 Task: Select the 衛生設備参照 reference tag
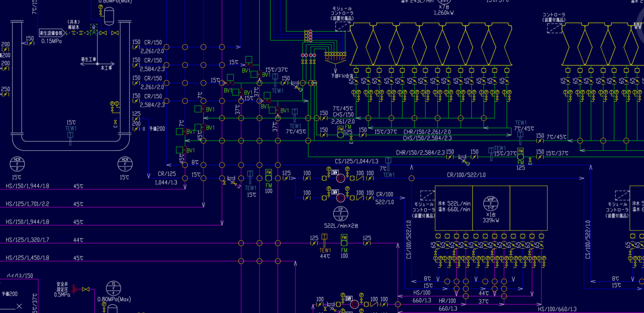point(52,33)
